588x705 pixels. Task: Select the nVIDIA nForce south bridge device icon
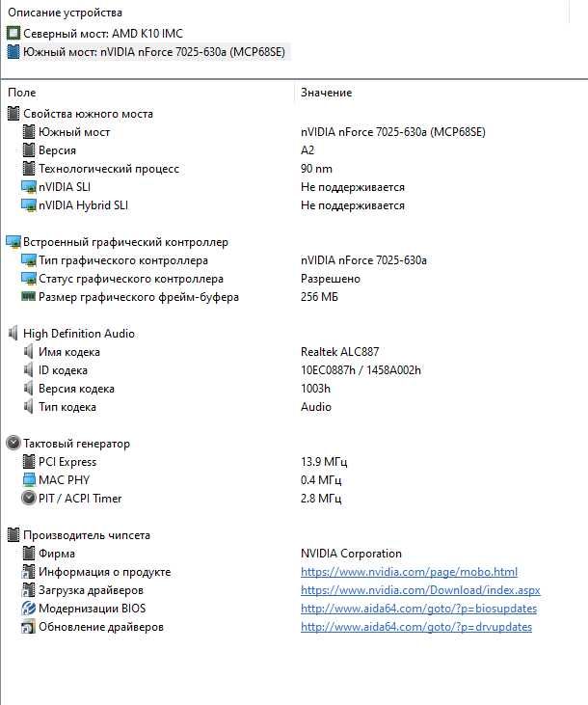[13, 52]
